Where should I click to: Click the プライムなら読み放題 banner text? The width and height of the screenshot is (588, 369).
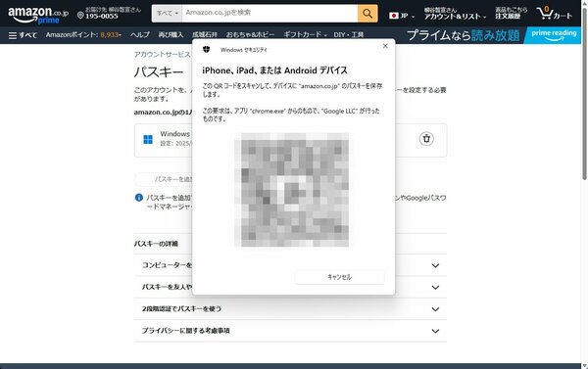click(x=464, y=35)
